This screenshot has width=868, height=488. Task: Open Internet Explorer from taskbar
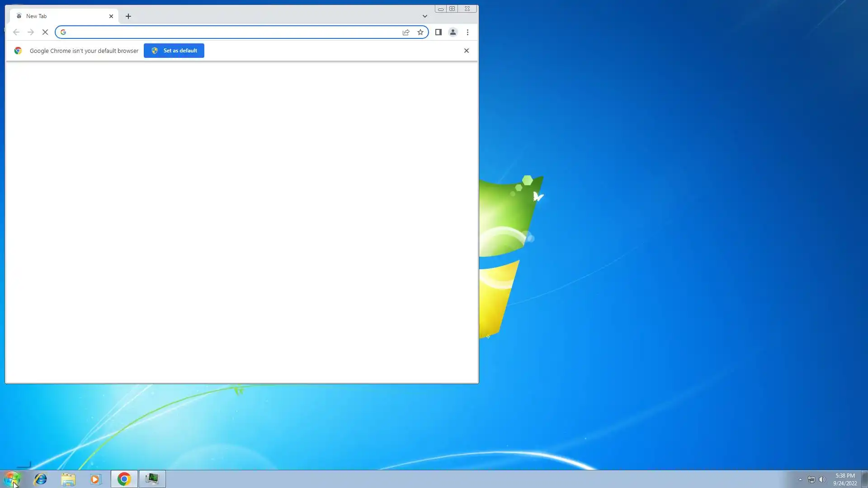click(41, 479)
